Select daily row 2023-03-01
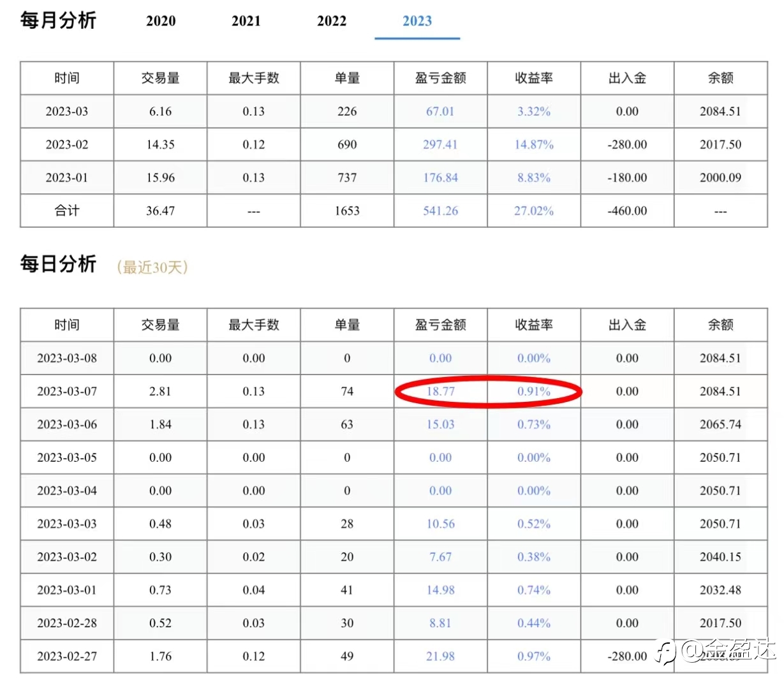Image resolution: width=784 pixels, height=689 pixels. pyautogui.click(x=394, y=591)
